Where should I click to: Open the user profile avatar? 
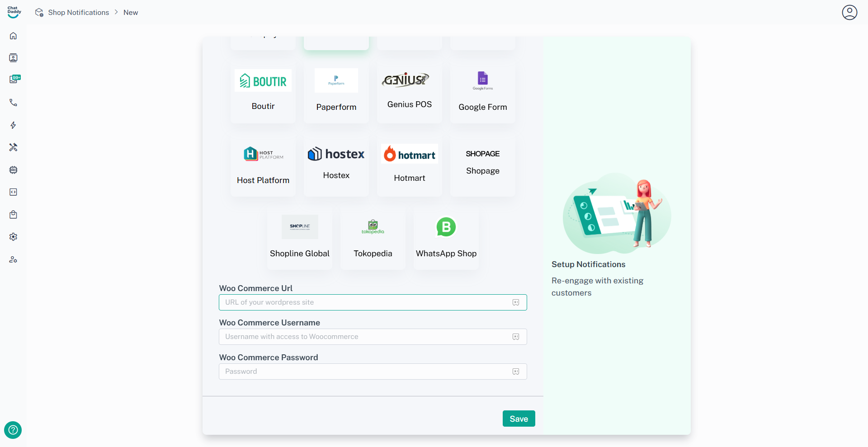[x=849, y=12]
